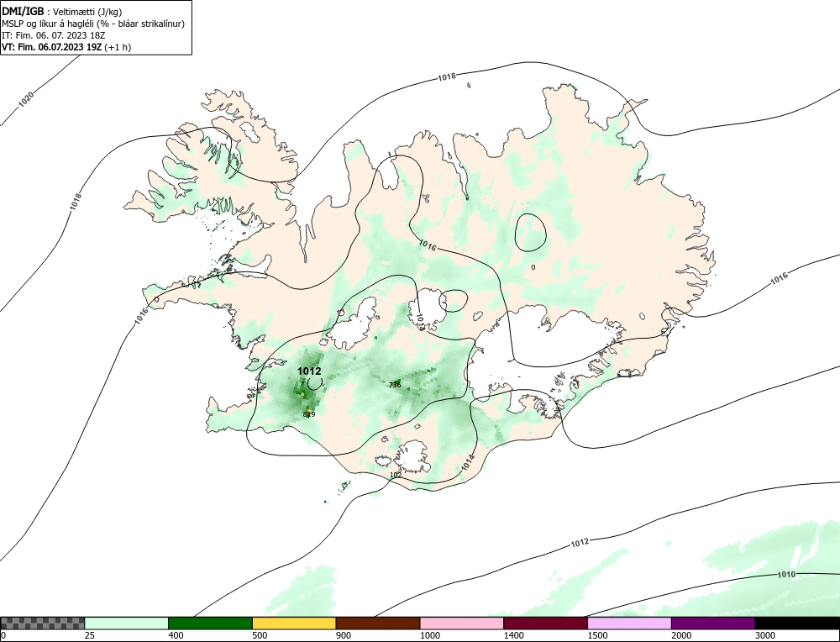Click the 1018 isobar label west of Westfjords
The height and width of the screenshot is (642, 840).
pyautogui.click(x=76, y=201)
